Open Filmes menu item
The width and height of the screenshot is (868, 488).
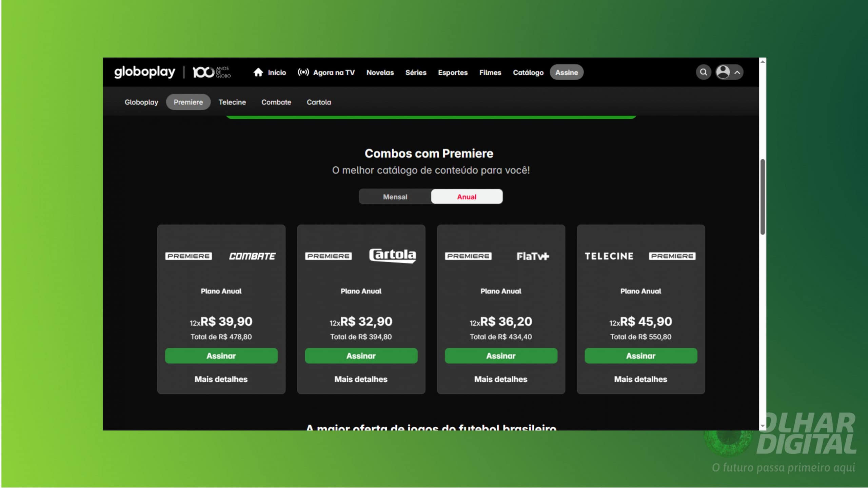click(490, 73)
